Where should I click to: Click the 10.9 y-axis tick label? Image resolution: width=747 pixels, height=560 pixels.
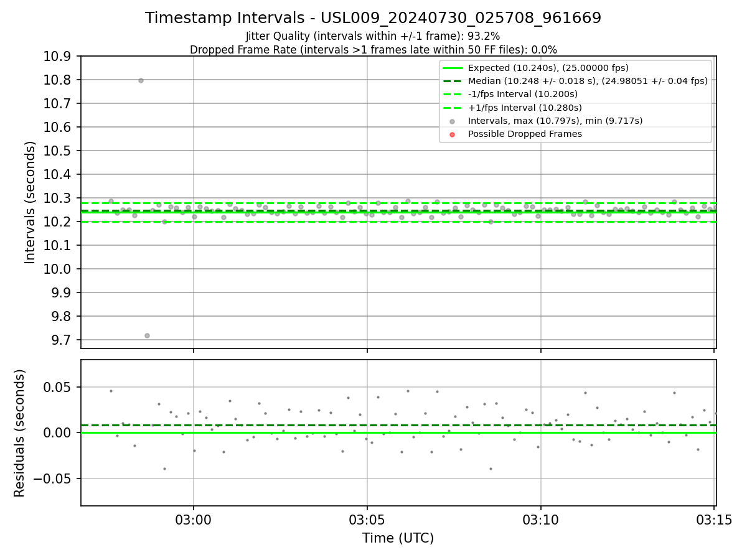click(x=58, y=57)
